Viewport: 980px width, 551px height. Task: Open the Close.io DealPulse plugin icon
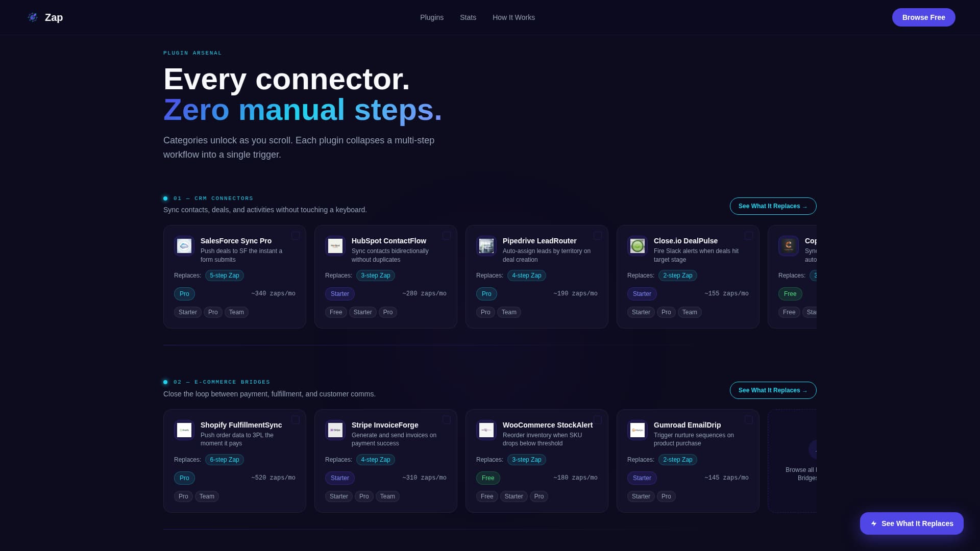(638, 246)
